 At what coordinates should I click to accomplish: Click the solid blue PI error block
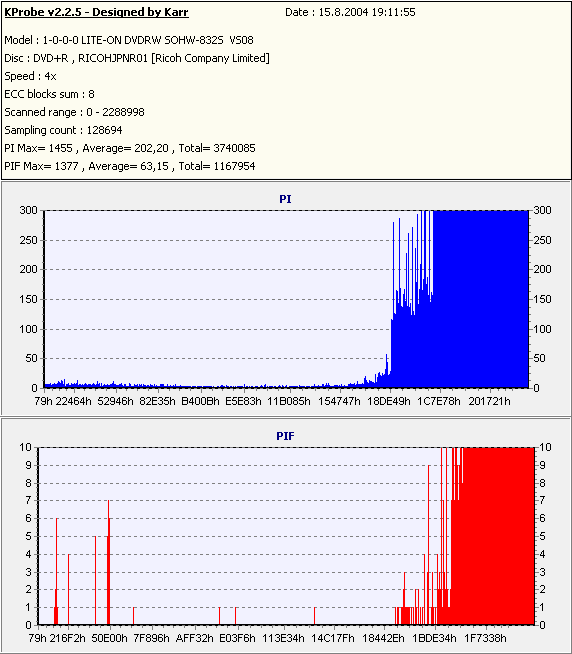click(481, 299)
